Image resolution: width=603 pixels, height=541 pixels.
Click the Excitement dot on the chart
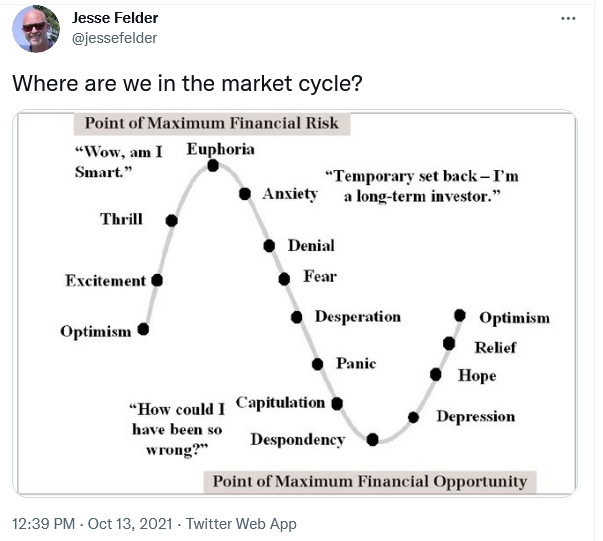157,280
